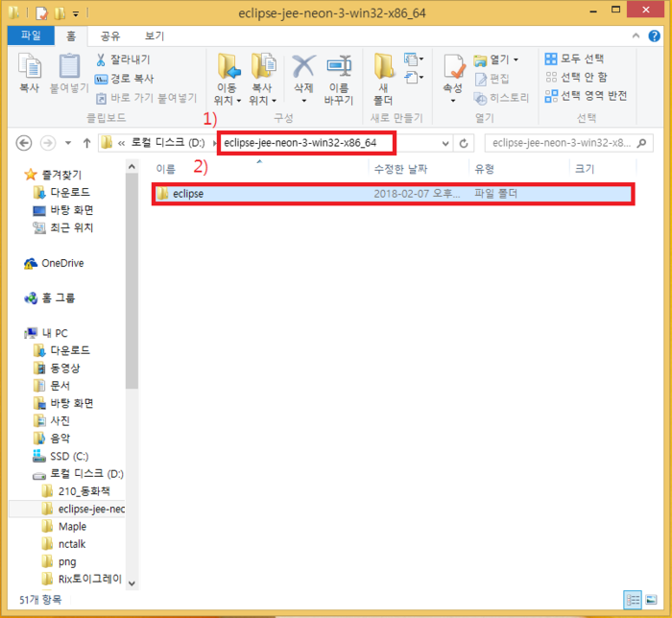This screenshot has height=618, width=672.
Task: Refresh the current folder view
Action: (x=464, y=143)
